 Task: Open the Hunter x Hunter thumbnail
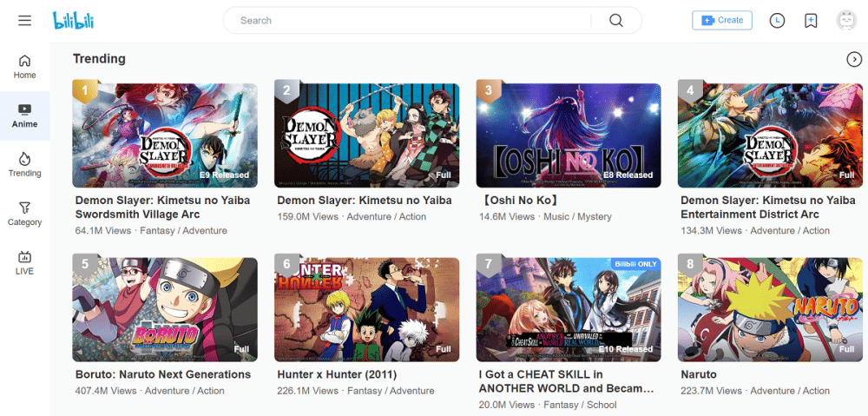(366, 310)
